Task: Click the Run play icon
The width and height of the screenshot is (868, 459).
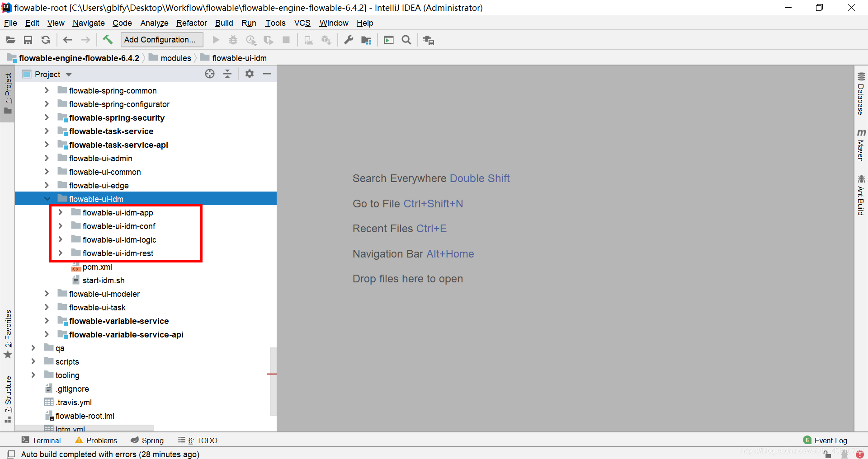Action: (216, 40)
